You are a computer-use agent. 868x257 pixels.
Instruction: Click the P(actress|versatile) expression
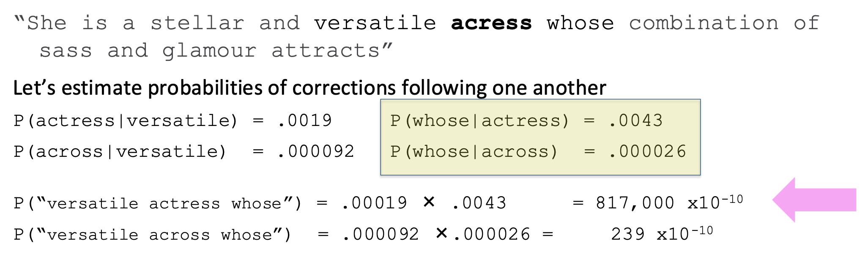pyautogui.click(x=126, y=121)
